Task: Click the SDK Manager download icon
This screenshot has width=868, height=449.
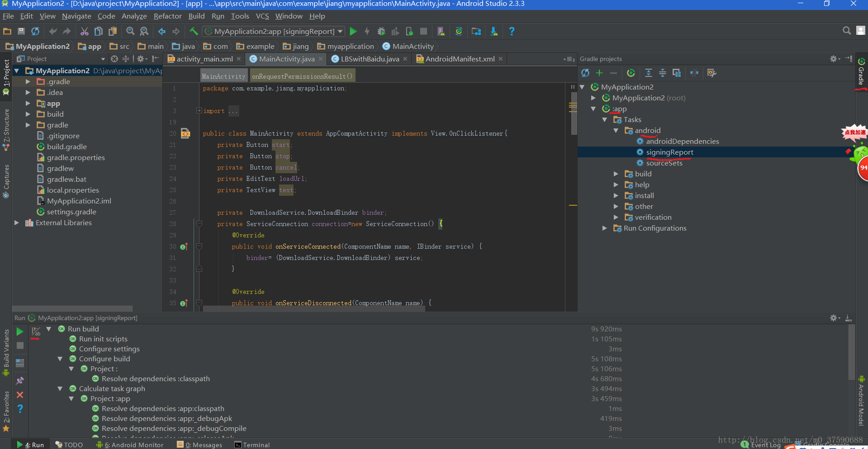Action: [x=494, y=31]
